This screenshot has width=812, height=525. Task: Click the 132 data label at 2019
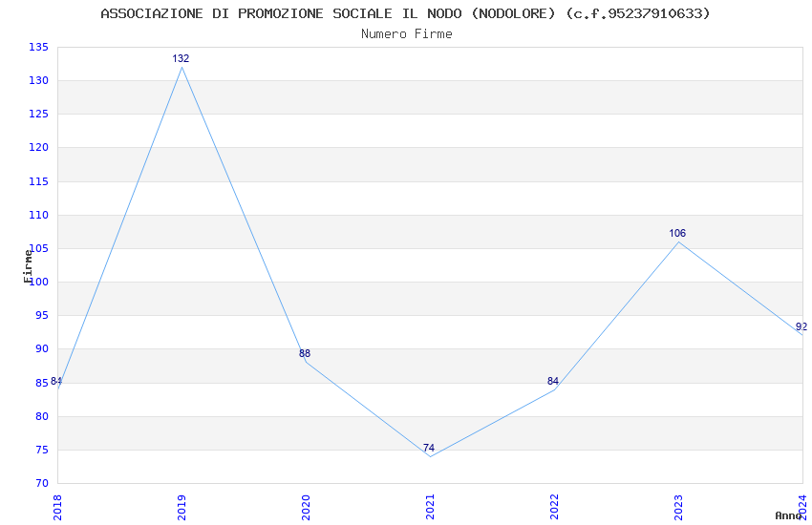pos(181,58)
